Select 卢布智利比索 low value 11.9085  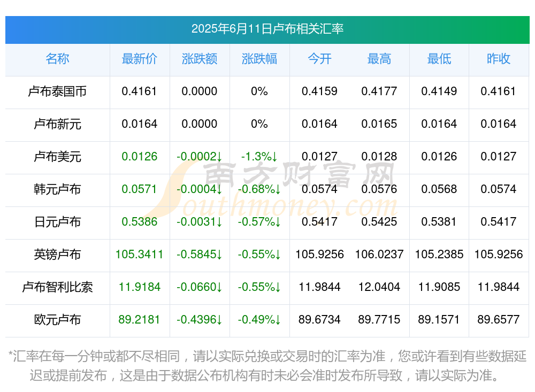[x=439, y=287]
